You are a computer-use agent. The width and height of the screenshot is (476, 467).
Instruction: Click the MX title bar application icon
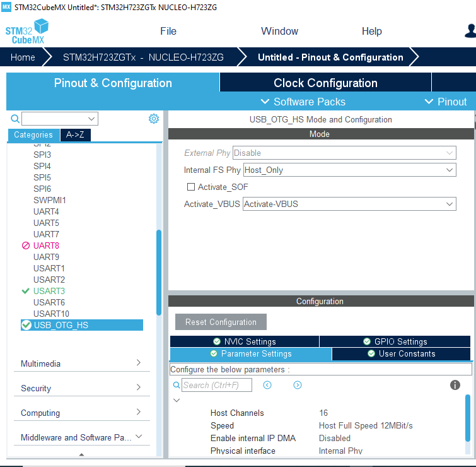coord(6,7)
